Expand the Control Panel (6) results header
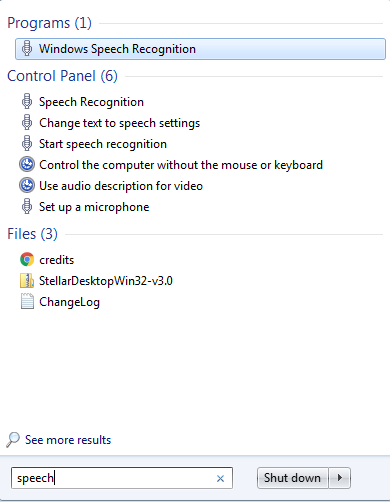The image size is (390, 502). 62,76
